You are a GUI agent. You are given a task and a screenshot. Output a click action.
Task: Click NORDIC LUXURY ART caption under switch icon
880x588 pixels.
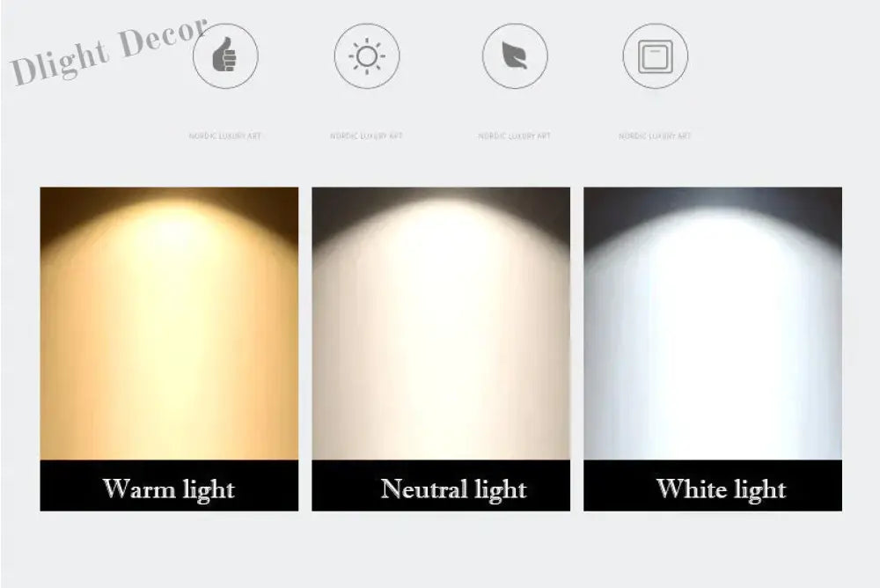[655, 136]
